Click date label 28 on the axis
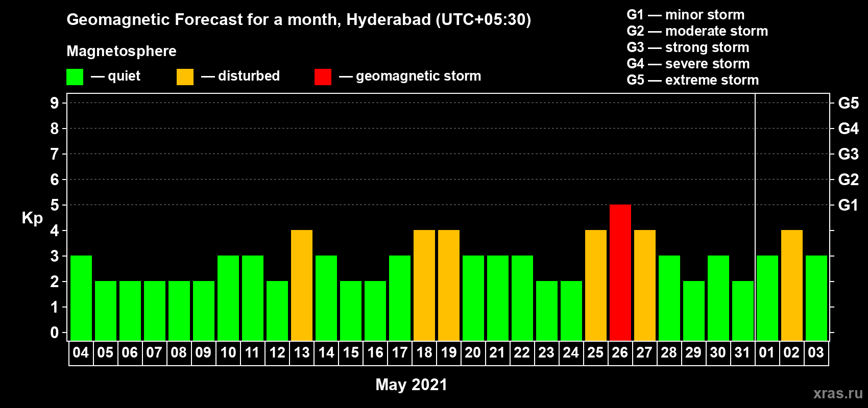The width and height of the screenshot is (868, 408). coord(669,353)
